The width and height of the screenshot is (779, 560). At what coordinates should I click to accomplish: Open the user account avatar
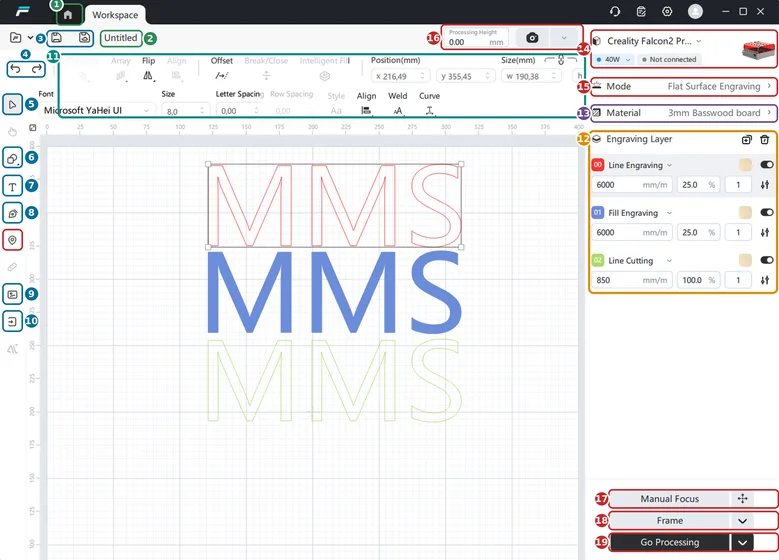coord(695,11)
